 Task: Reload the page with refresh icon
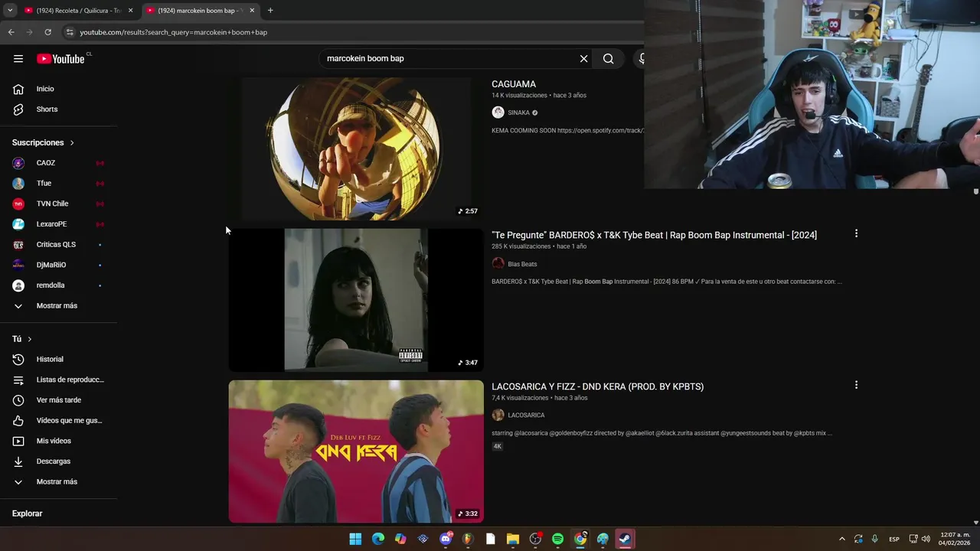47,32
